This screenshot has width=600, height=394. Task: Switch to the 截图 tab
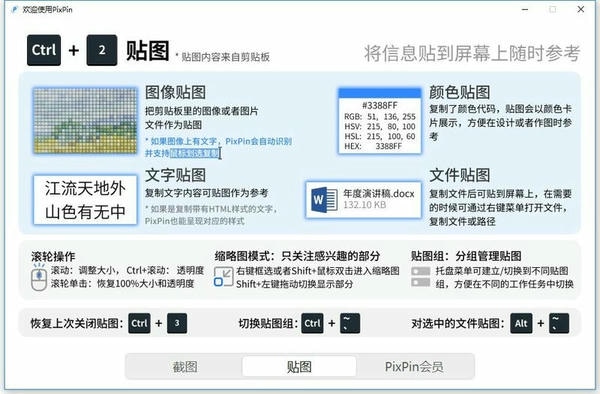tap(185, 367)
